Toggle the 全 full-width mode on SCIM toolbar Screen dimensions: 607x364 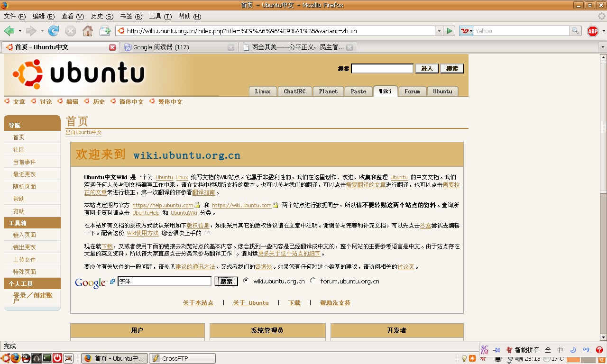click(x=548, y=350)
